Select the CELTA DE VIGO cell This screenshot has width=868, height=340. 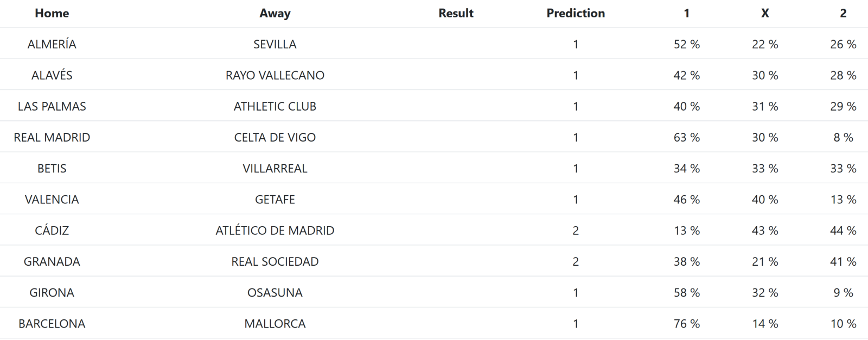point(275,138)
